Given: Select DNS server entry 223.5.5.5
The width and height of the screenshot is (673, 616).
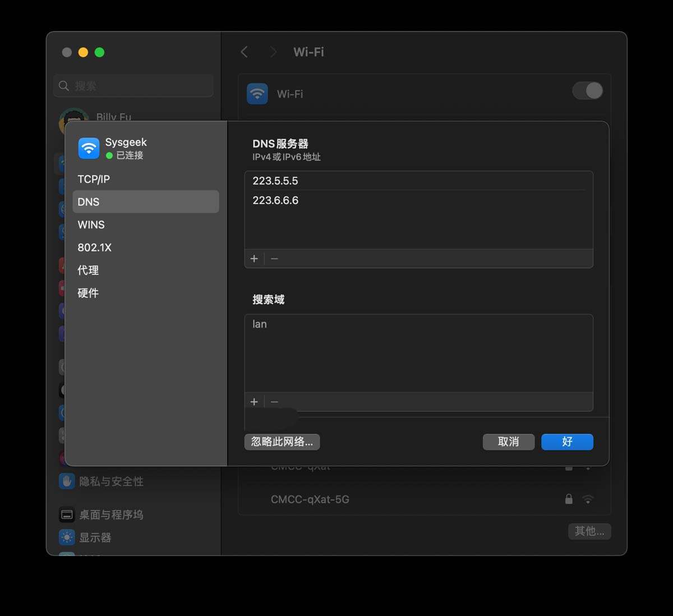Looking at the screenshot, I should 275,181.
